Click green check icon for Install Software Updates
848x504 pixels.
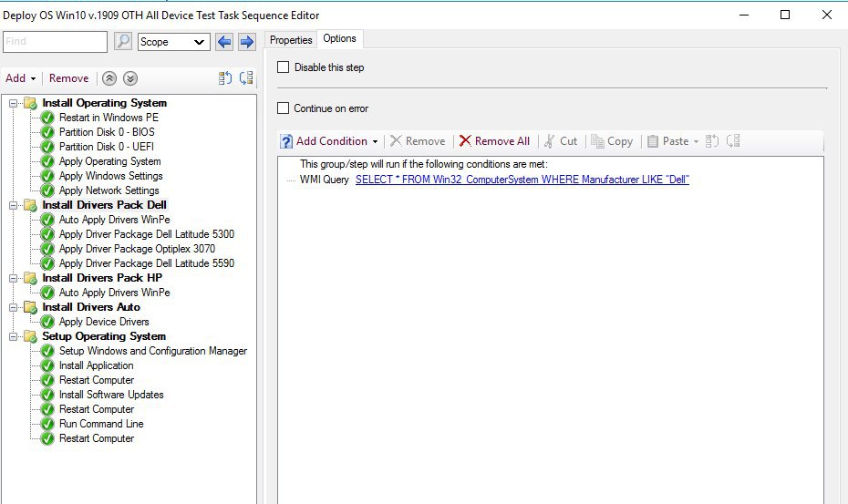47,395
